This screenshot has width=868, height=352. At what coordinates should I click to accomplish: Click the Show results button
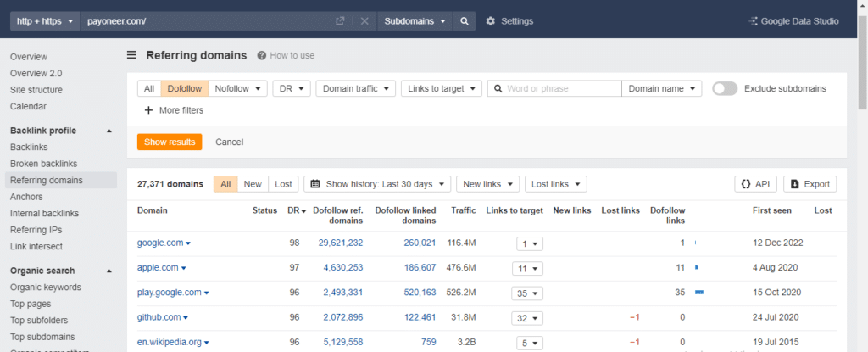tap(170, 142)
